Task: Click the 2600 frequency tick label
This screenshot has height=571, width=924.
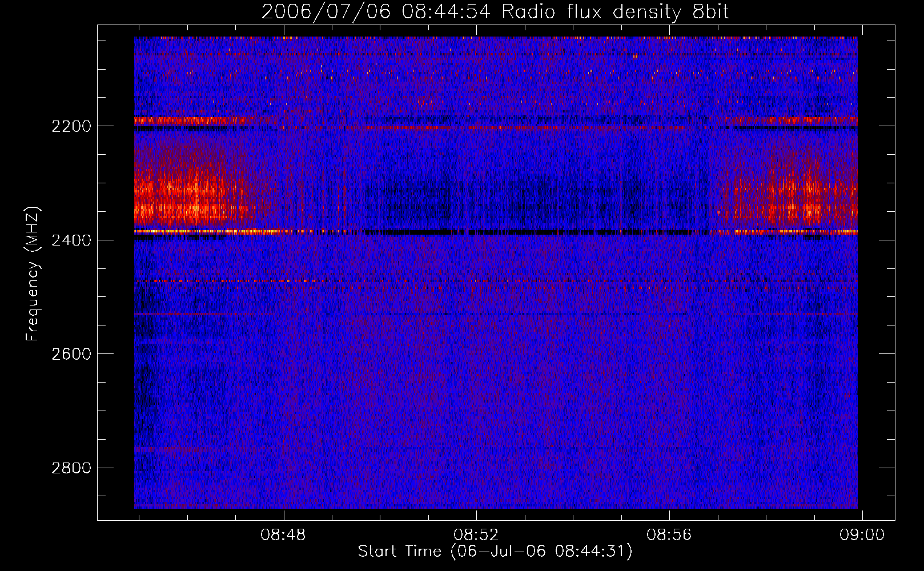Action: coord(71,354)
